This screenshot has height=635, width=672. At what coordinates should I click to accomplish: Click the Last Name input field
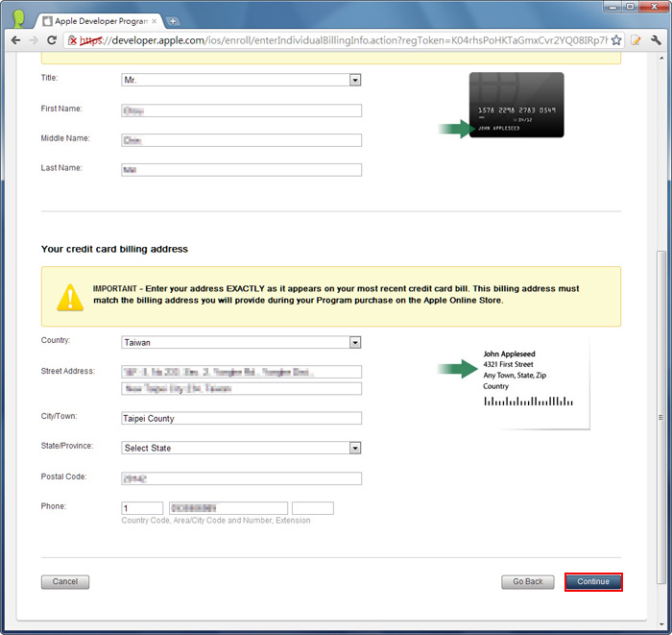[241, 170]
